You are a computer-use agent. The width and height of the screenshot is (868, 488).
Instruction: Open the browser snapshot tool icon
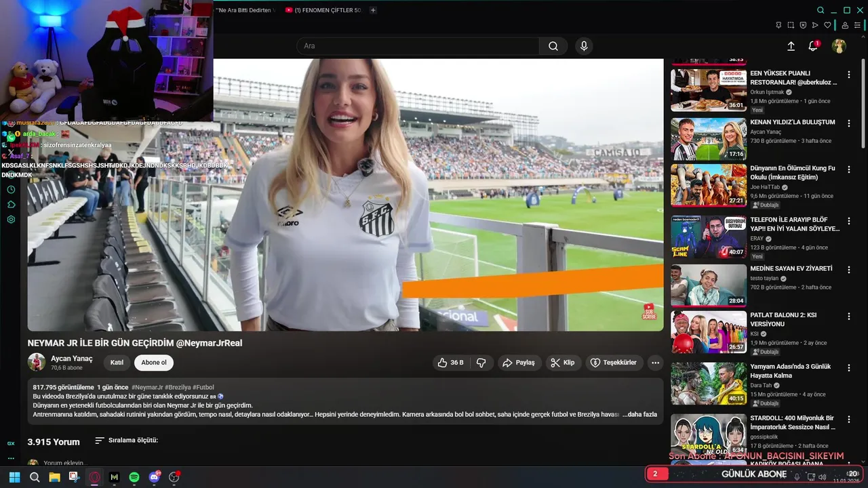pos(791,25)
